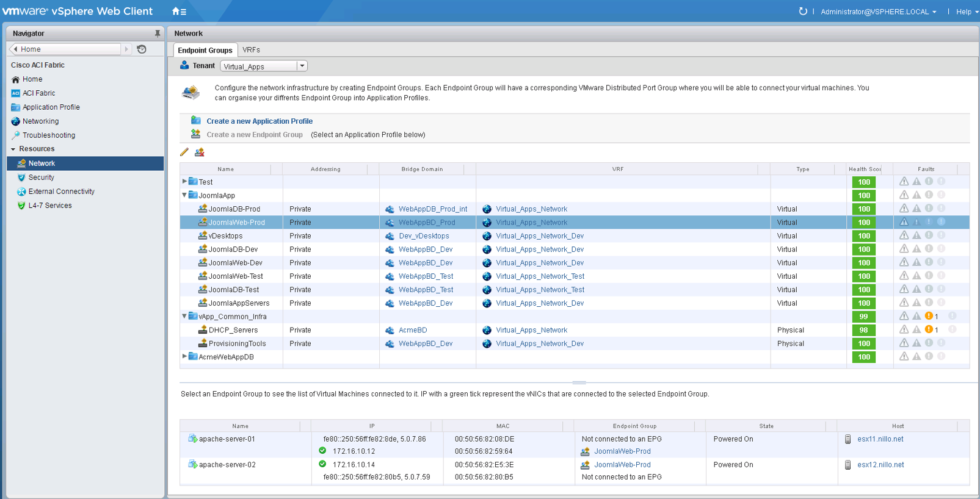The height and width of the screenshot is (499, 980).
Task: Pin the Navigator panel
Action: point(157,34)
